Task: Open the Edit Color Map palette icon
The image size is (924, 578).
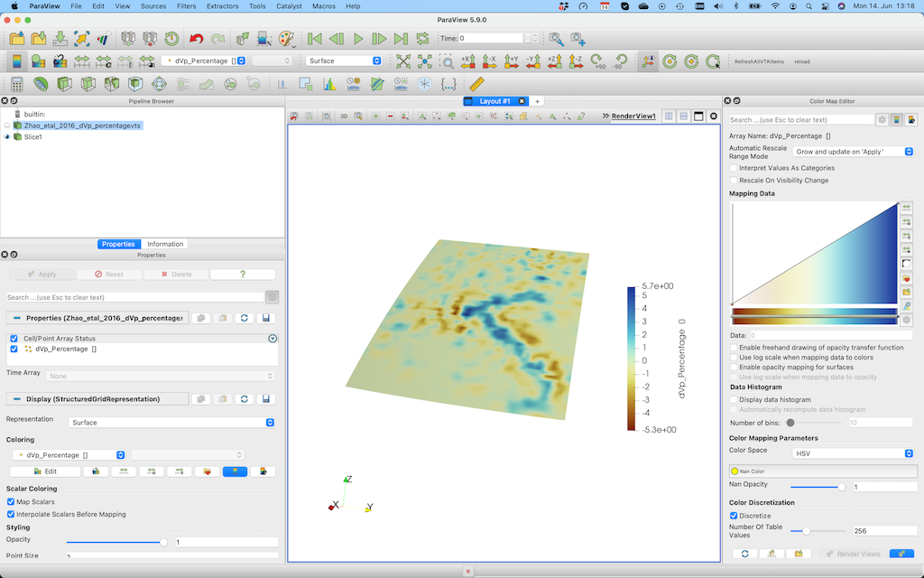Action: (x=286, y=39)
